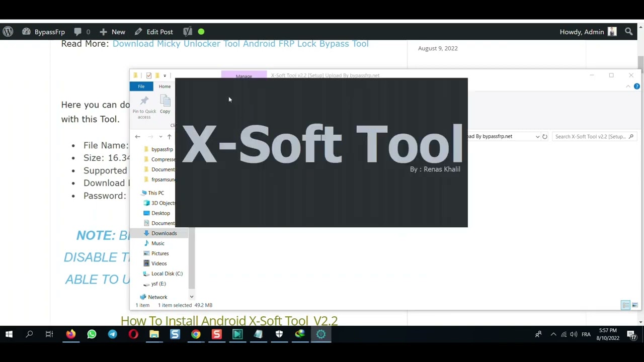The height and width of the screenshot is (362, 644).
Task: Open Task View from the taskbar
Action: pos(49,334)
